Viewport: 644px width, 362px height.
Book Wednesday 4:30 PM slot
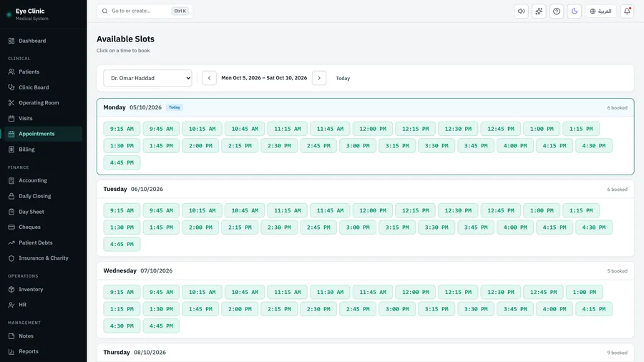(x=122, y=326)
